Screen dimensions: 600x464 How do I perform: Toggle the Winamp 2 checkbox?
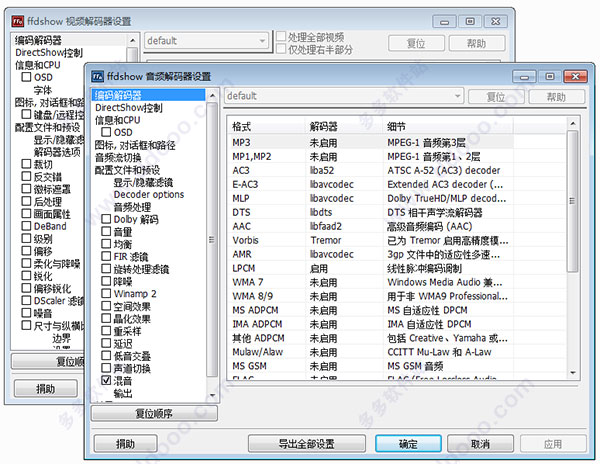106,293
